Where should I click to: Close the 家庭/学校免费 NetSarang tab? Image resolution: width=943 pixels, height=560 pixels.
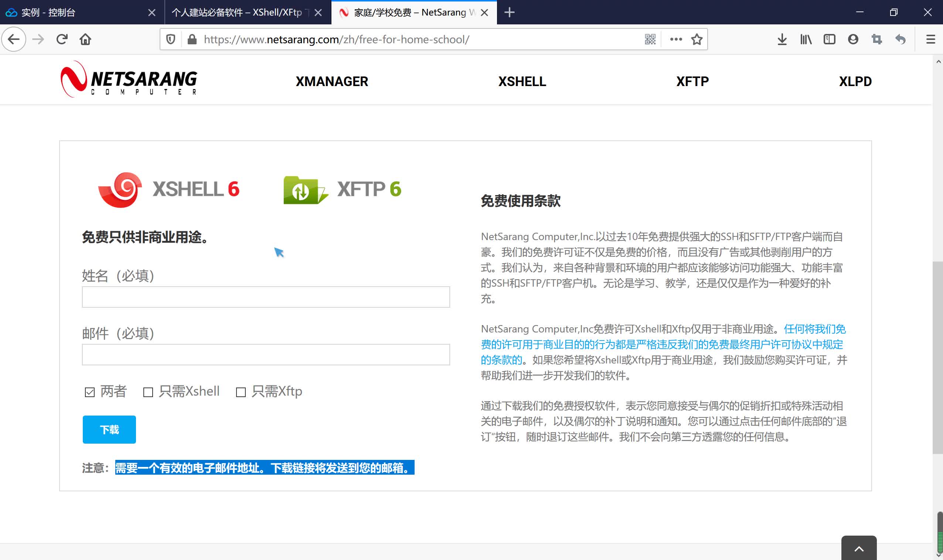[485, 13]
